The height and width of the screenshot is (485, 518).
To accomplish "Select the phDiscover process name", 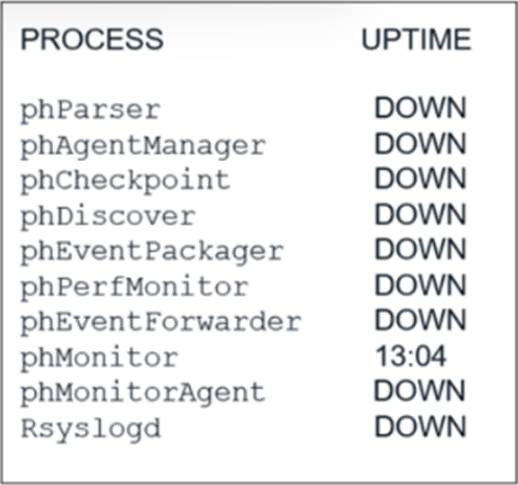I will 108,218.
